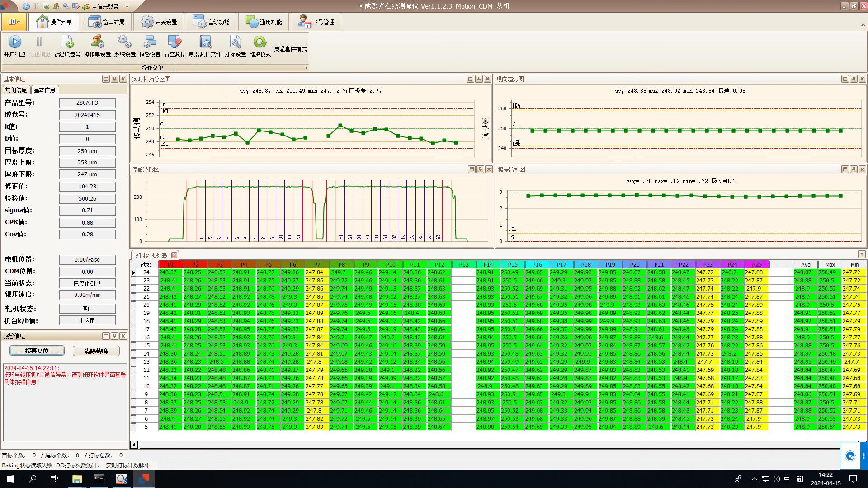Open 新建膜卷号 new roll number
Viewport: 868px width, 488px height.
67,42
